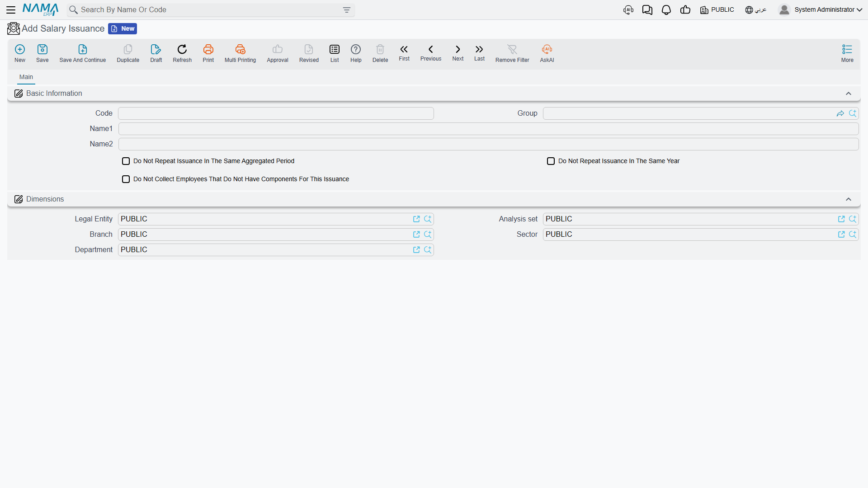868x488 pixels.
Task: Search for a Branch value
Action: click(428, 235)
